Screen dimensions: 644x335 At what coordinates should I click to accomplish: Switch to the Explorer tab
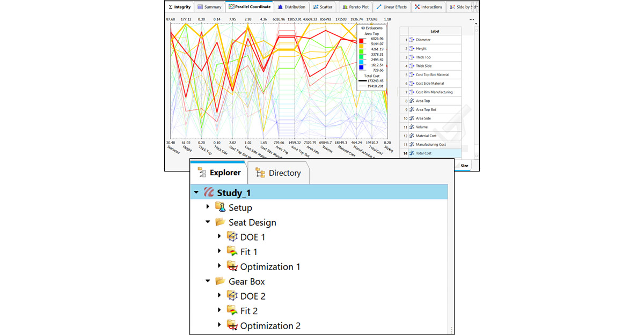click(x=219, y=173)
